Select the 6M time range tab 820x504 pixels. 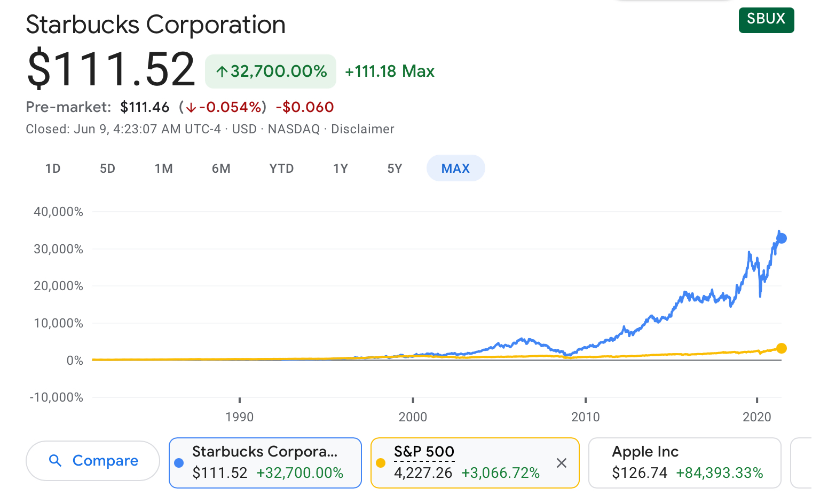[x=221, y=169]
